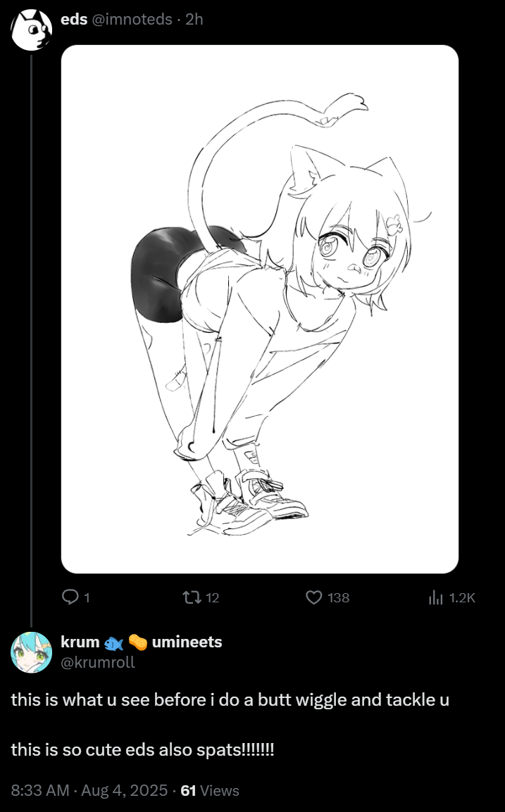Click the 138 likes count
The image size is (505, 812).
coord(339,598)
